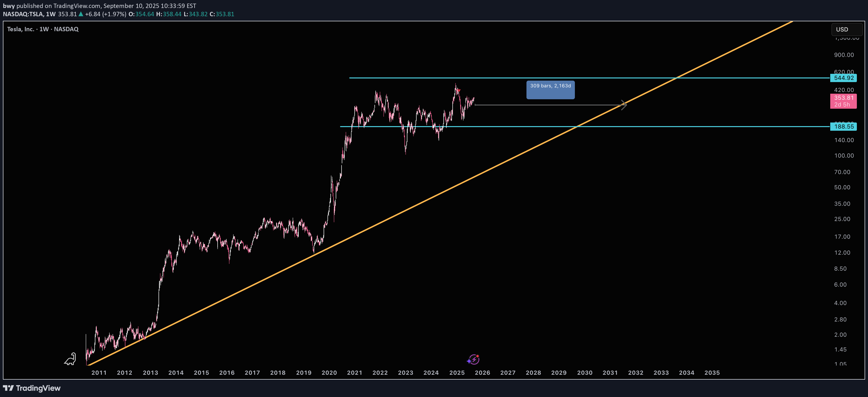Click the 2026 label on time axis
868x397 pixels.
(x=482, y=372)
